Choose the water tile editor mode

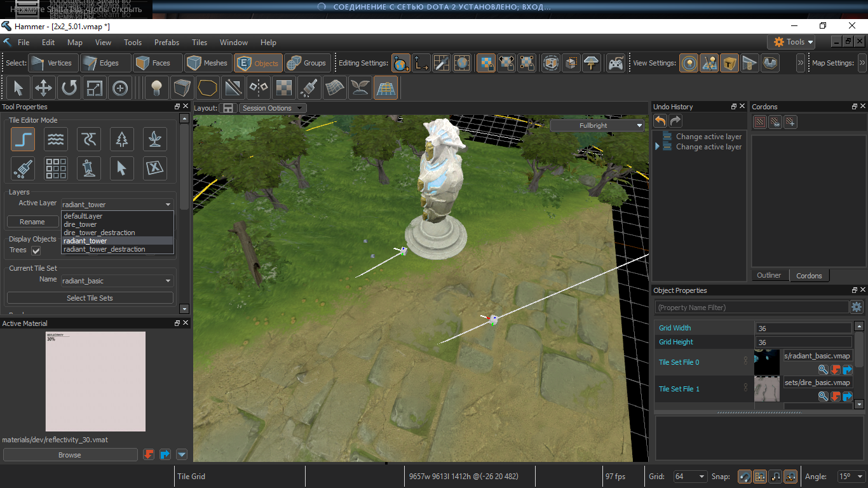[56, 139]
